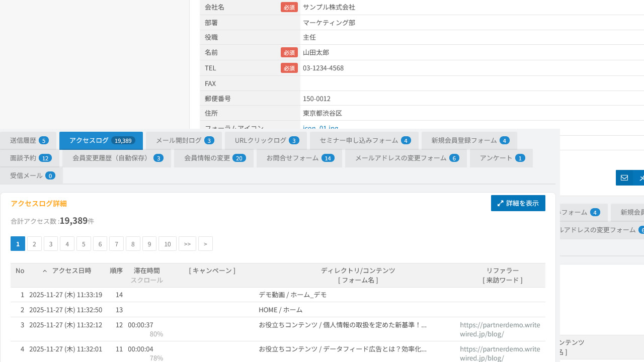Click the envelope mail icon button

point(624,177)
